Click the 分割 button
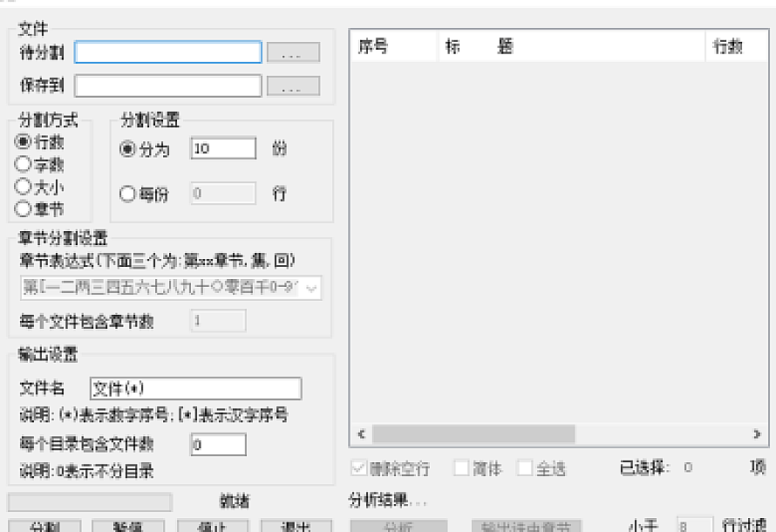776x532 pixels. [x=44, y=526]
